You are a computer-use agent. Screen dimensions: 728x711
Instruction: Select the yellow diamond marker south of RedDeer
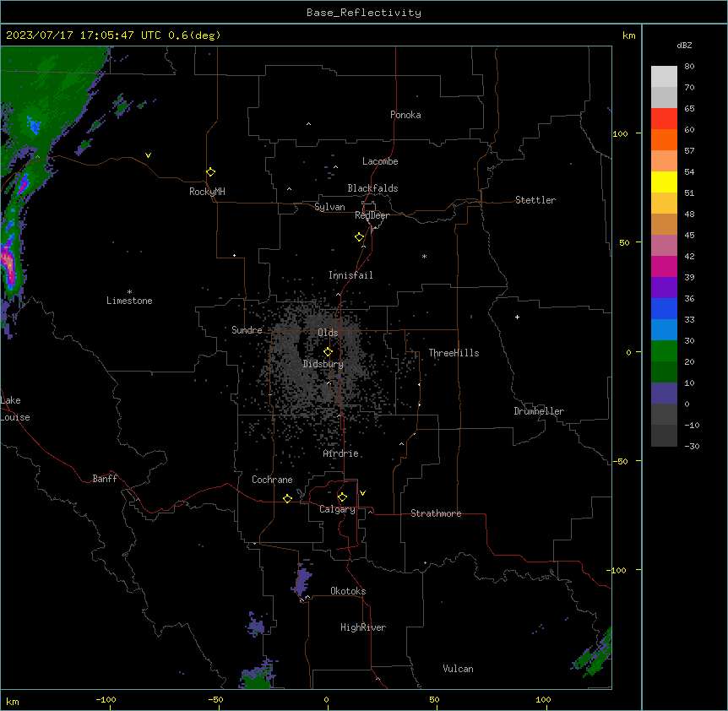pyautogui.click(x=360, y=237)
